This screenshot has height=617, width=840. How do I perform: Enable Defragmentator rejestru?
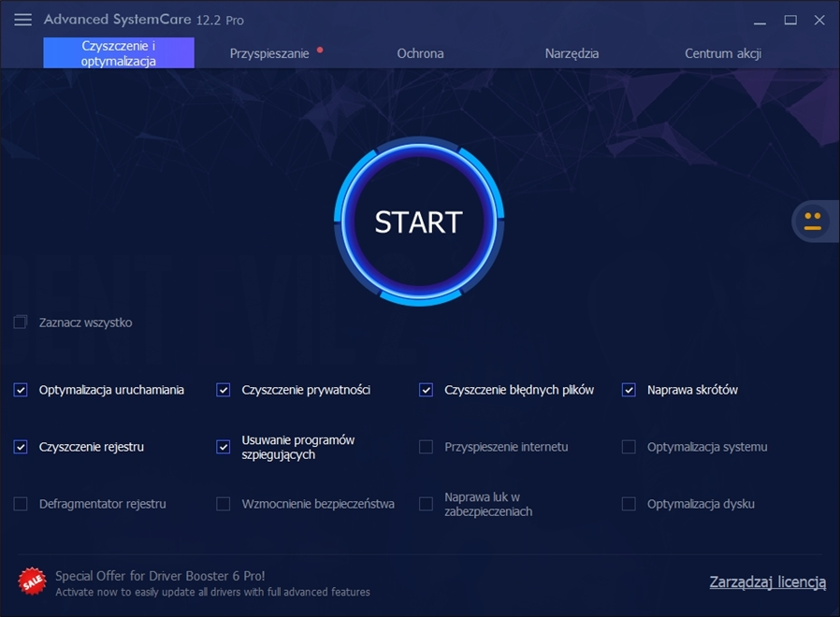point(21,504)
